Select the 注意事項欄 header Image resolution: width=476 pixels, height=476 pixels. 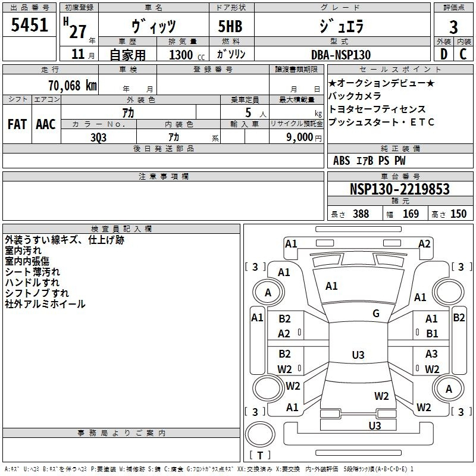click(163, 176)
